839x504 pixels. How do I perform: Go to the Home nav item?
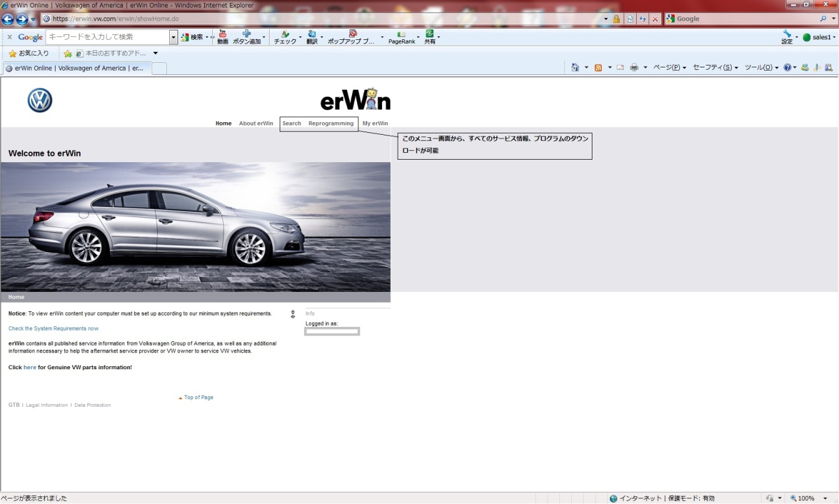click(x=223, y=124)
